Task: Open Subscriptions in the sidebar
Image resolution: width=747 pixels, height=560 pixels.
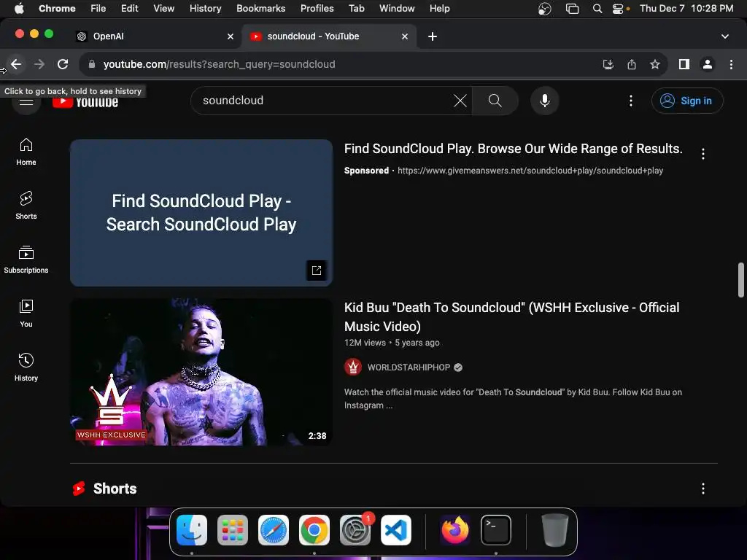Action: tap(26, 260)
